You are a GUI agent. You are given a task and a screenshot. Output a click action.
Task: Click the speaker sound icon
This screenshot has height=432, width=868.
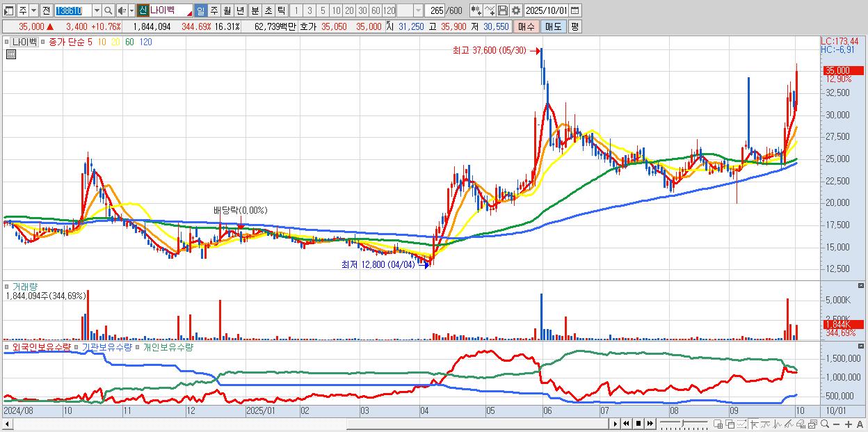122,11
